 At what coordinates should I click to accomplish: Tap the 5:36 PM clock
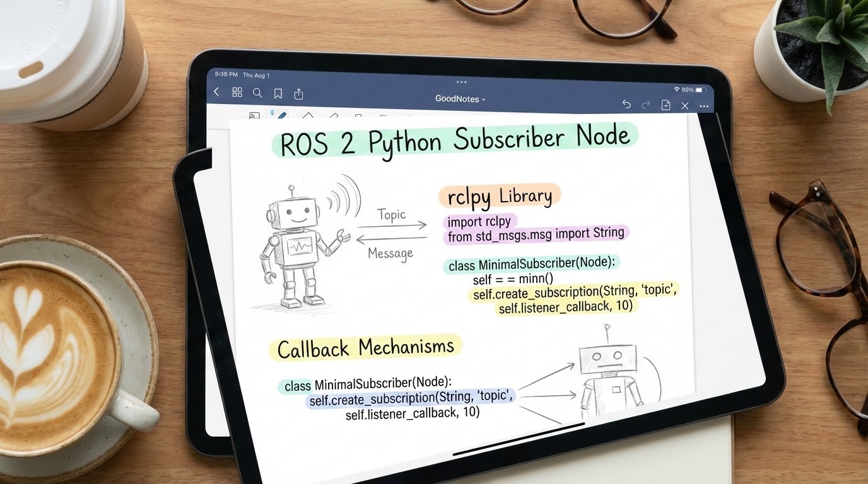point(225,74)
